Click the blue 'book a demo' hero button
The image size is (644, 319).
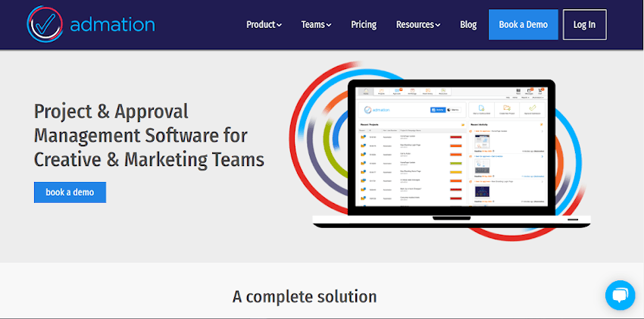(x=70, y=192)
